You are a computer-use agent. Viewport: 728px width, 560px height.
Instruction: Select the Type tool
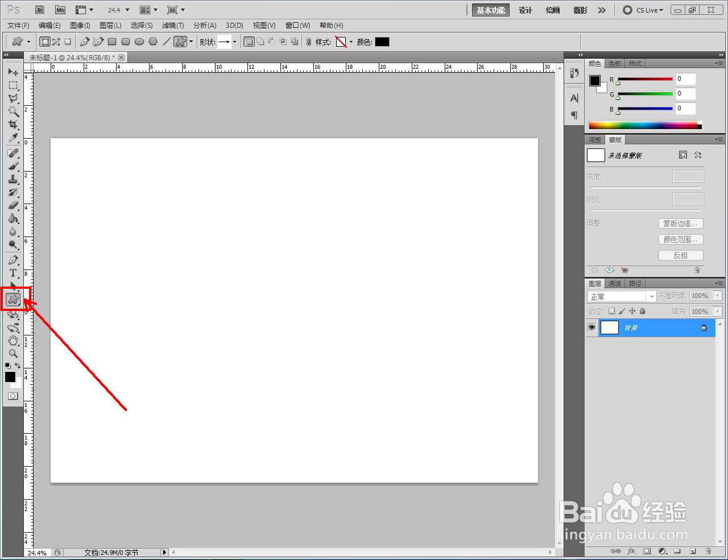[13, 273]
